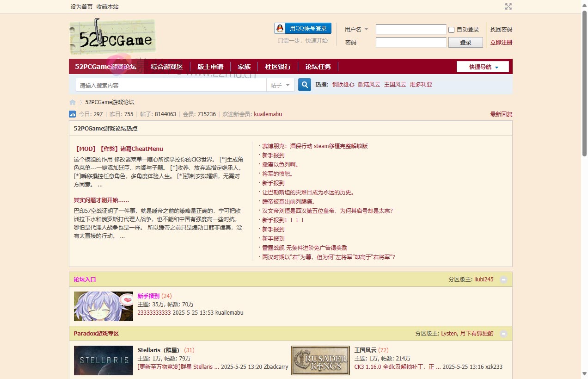Click the 立即注册 registration link

[x=501, y=42]
